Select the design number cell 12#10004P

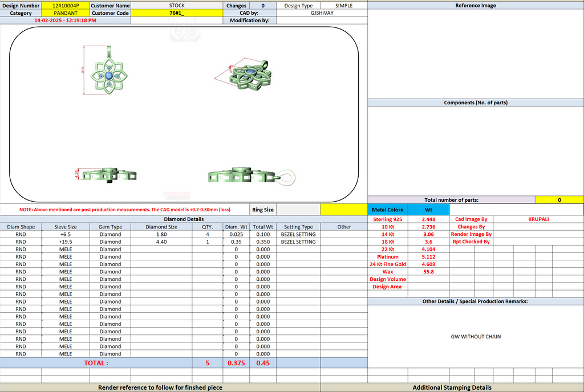tap(66, 6)
